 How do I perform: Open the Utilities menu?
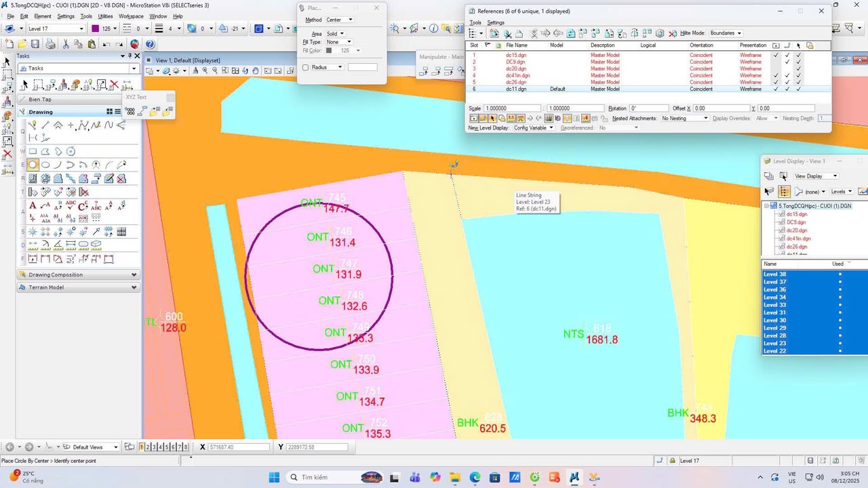[x=105, y=16]
